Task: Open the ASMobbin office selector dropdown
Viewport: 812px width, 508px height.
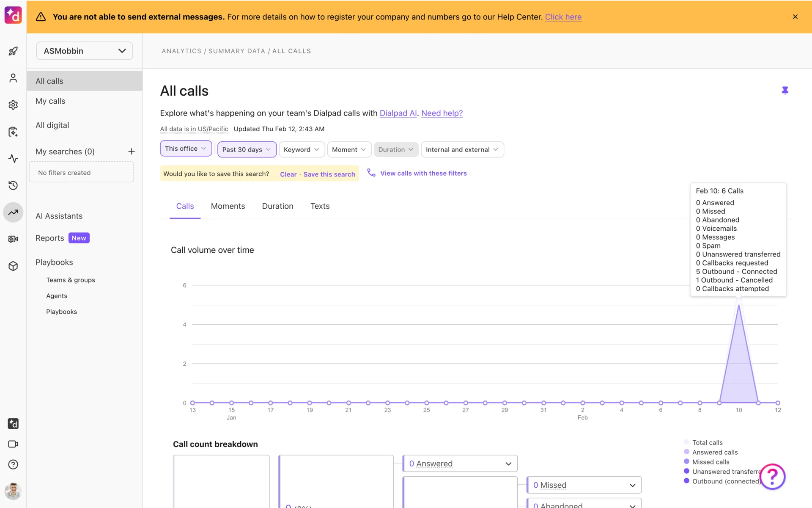Action: tap(85, 51)
